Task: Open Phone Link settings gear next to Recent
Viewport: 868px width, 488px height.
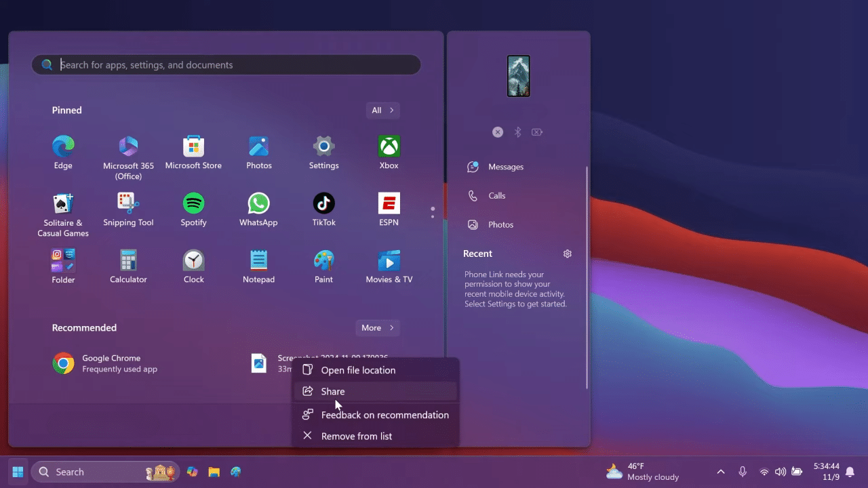Action: (x=568, y=253)
